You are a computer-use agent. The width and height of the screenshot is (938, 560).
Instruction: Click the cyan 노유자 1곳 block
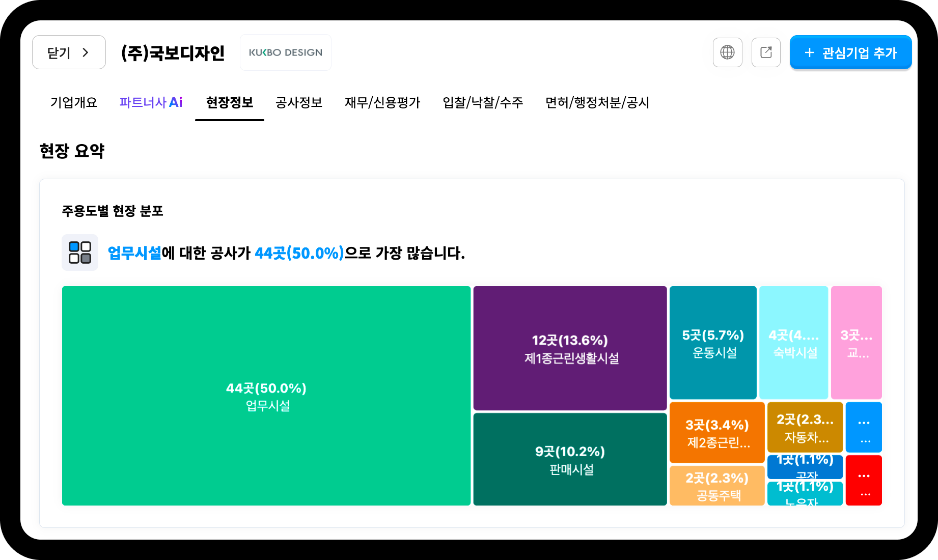click(x=805, y=494)
